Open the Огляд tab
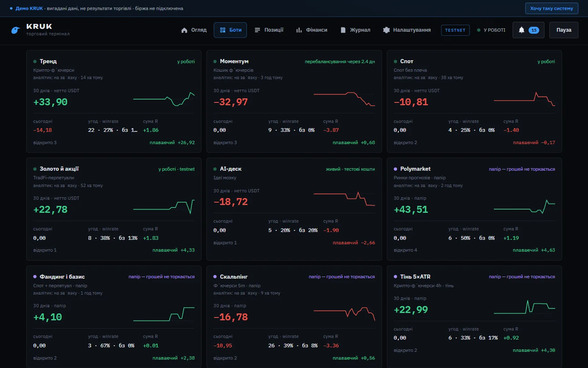Viewport: 588px width, 368px height. point(194,30)
